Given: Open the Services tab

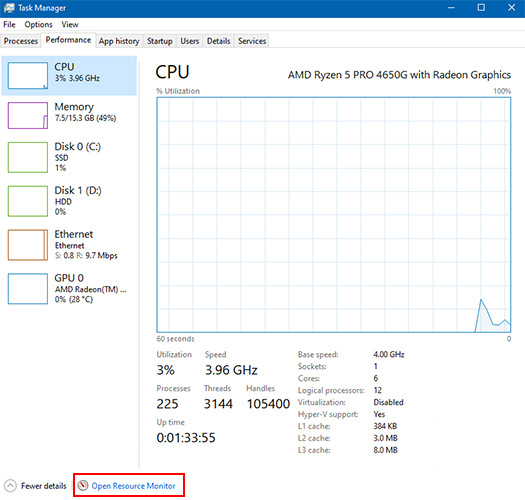Looking at the screenshot, I should pyautogui.click(x=252, y=41).
